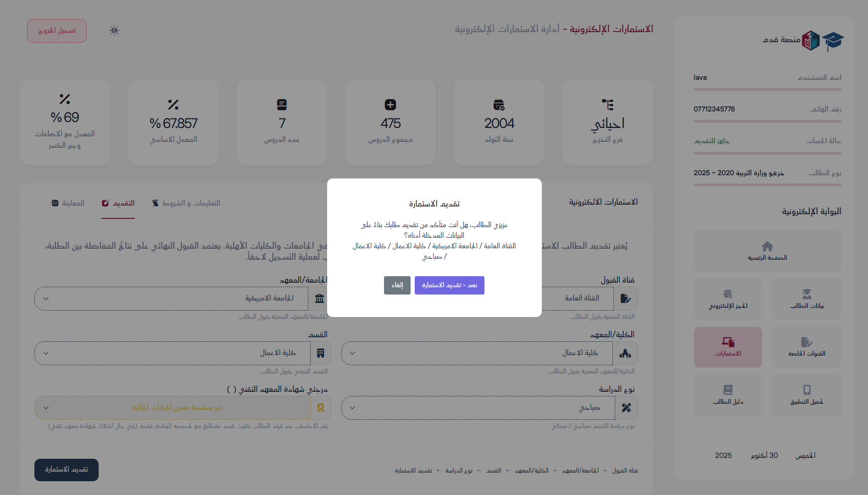
Task: Click the منصة قدم logo
Action: click(x=803, y=40)
